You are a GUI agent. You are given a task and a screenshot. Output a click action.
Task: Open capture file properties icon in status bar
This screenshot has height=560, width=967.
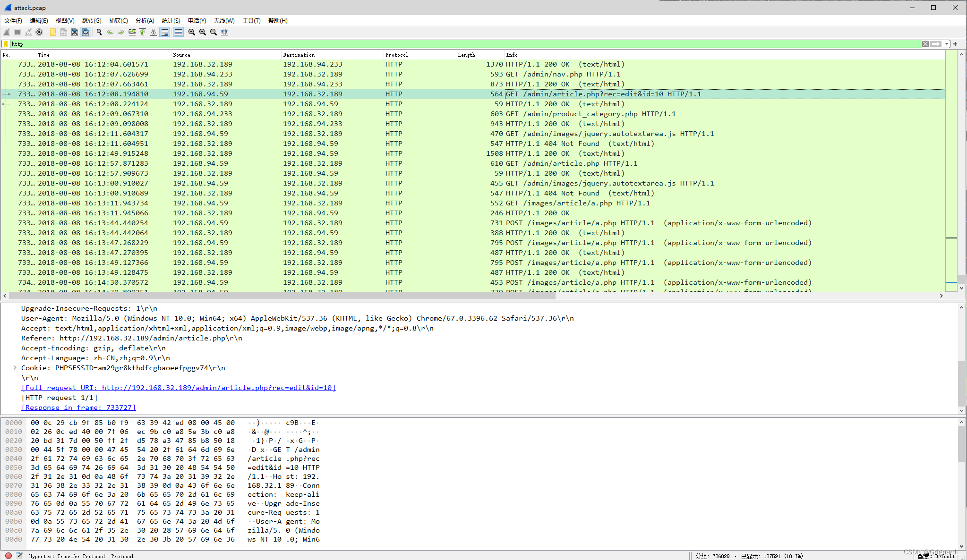(19, 556)
